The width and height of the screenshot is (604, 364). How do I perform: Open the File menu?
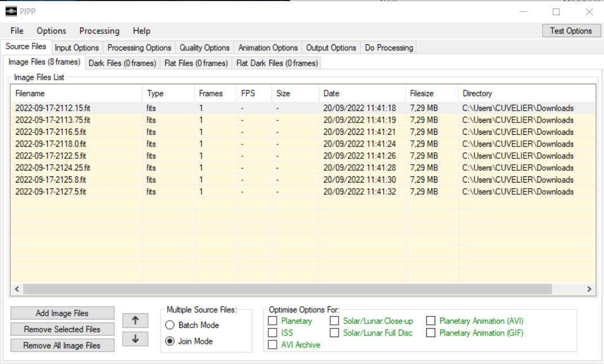click(x=17, y=31)
